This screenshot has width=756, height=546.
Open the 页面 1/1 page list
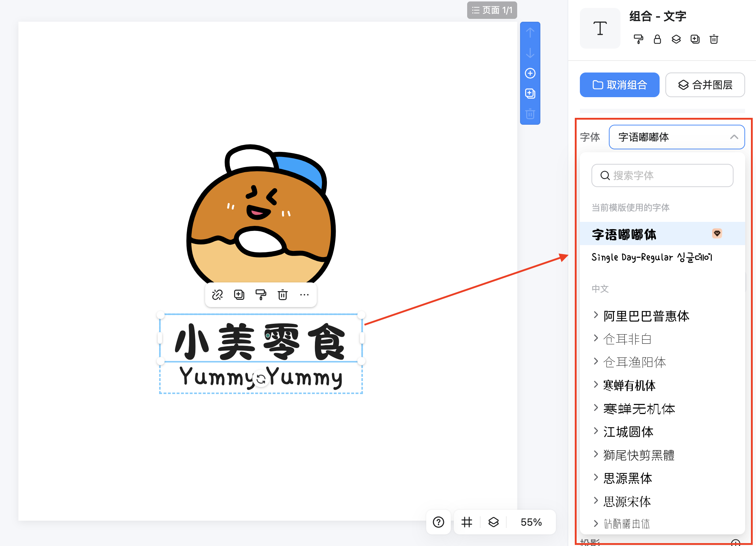(x=492, y=10)
